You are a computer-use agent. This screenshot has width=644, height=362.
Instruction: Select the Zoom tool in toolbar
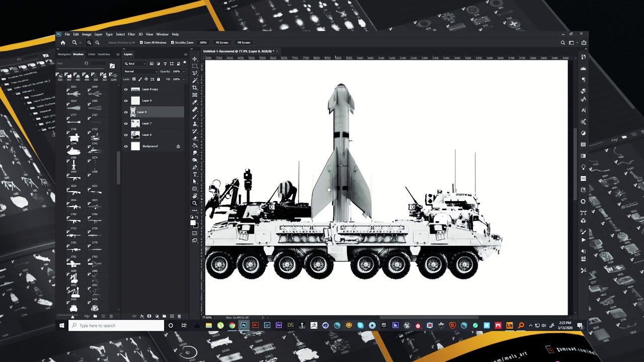tap(195, 203)
